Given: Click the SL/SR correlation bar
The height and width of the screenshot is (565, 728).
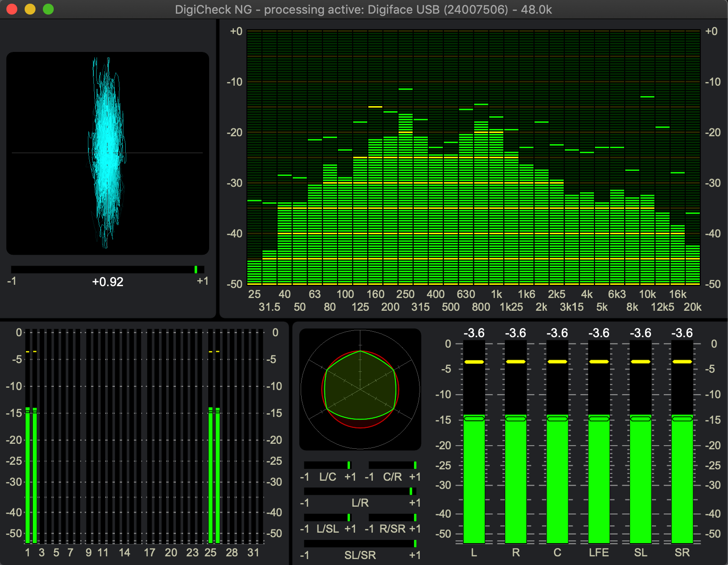Looking at the screenshot, I should coord(360,544).
